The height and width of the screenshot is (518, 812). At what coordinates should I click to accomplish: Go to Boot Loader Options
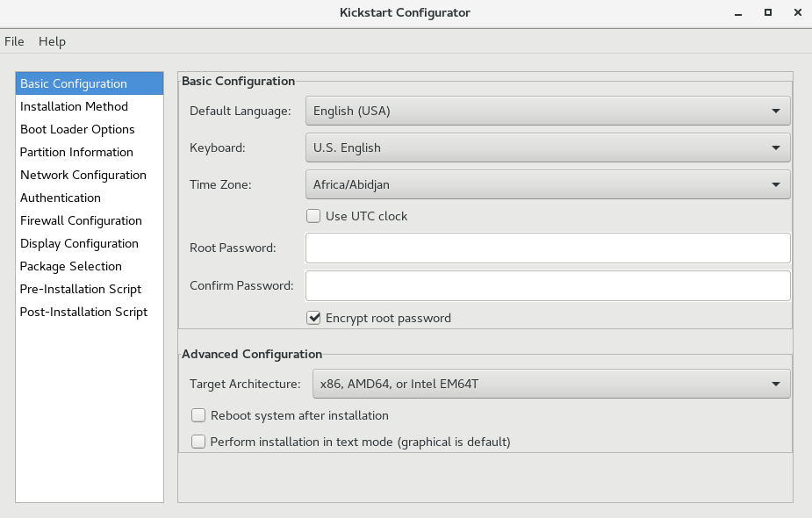77,129
